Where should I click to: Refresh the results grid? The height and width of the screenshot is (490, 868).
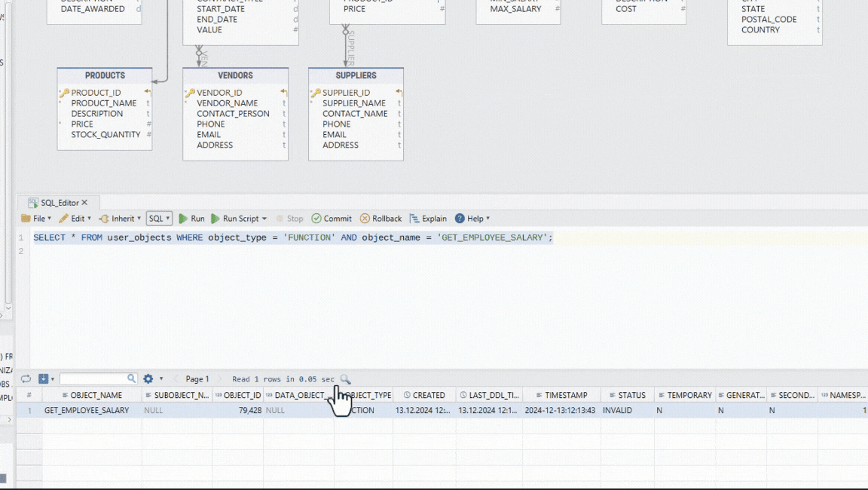pos(26,378)
